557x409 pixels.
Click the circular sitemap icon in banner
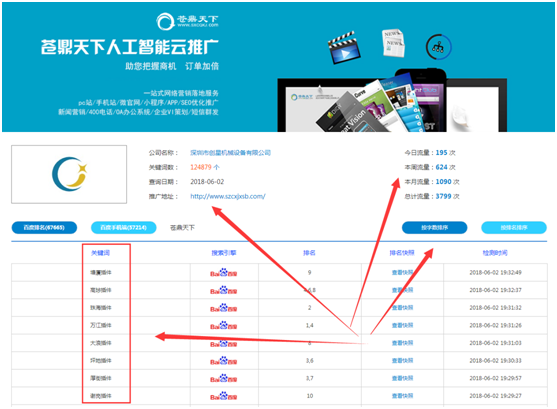point(438,47)
